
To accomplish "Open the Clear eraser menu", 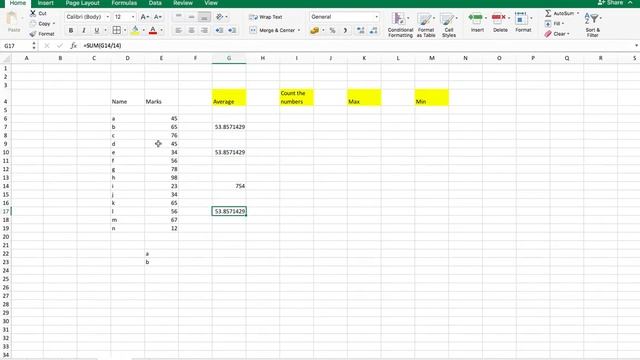I will click(x=557, y=34).
